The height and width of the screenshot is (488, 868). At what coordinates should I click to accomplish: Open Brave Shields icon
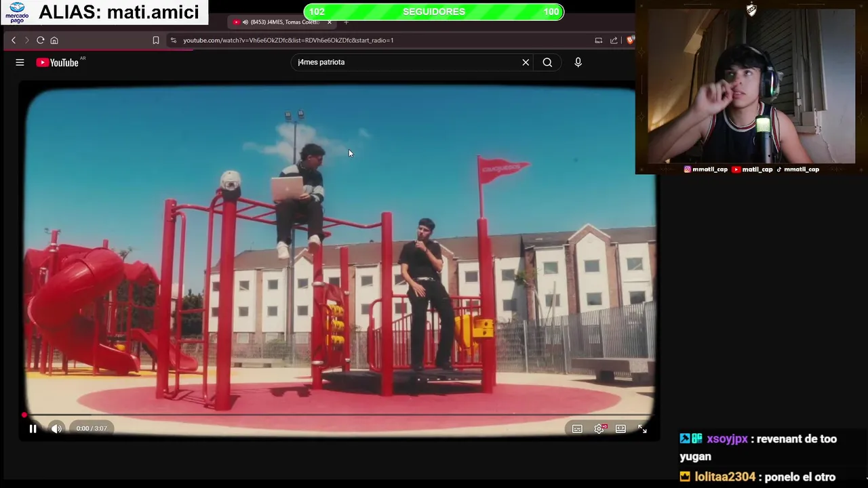pyautogui.click(x=630, y=40)
